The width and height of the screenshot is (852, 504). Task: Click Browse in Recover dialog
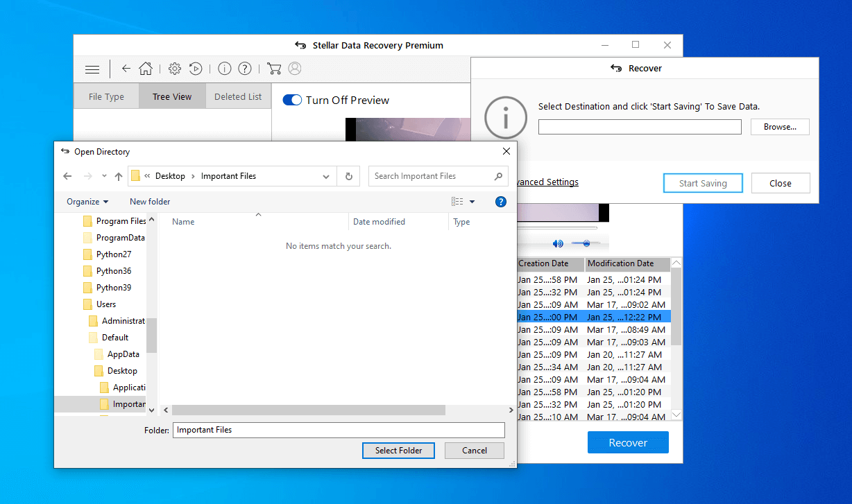click(780, 127)
